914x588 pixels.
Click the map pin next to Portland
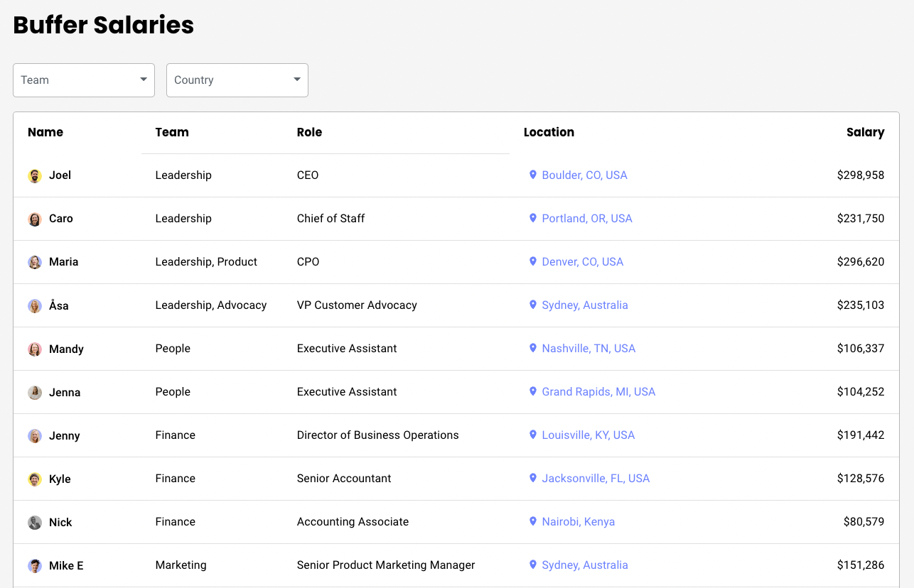click(533, 218)
